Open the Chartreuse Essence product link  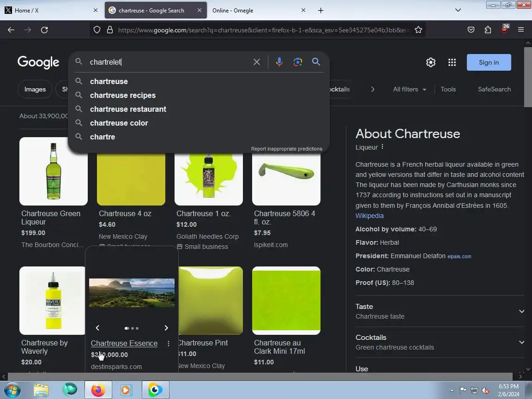[124, 344]
